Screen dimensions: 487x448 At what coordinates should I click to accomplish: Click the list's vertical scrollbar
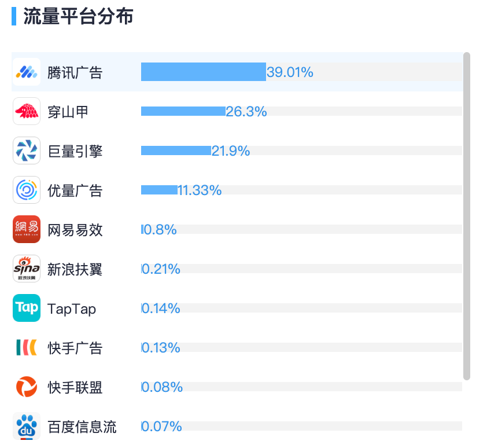click(x=467, y=216)
